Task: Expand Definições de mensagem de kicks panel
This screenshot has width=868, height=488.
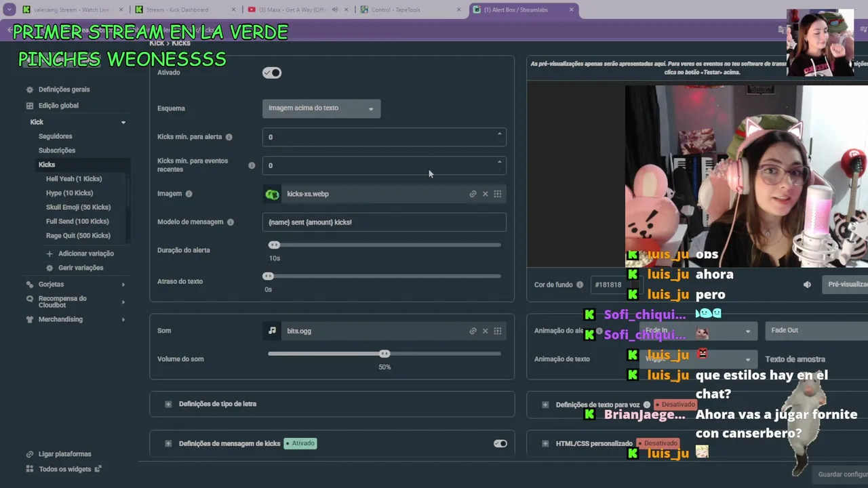Action: pyautogui.click(x=168, y=443)
